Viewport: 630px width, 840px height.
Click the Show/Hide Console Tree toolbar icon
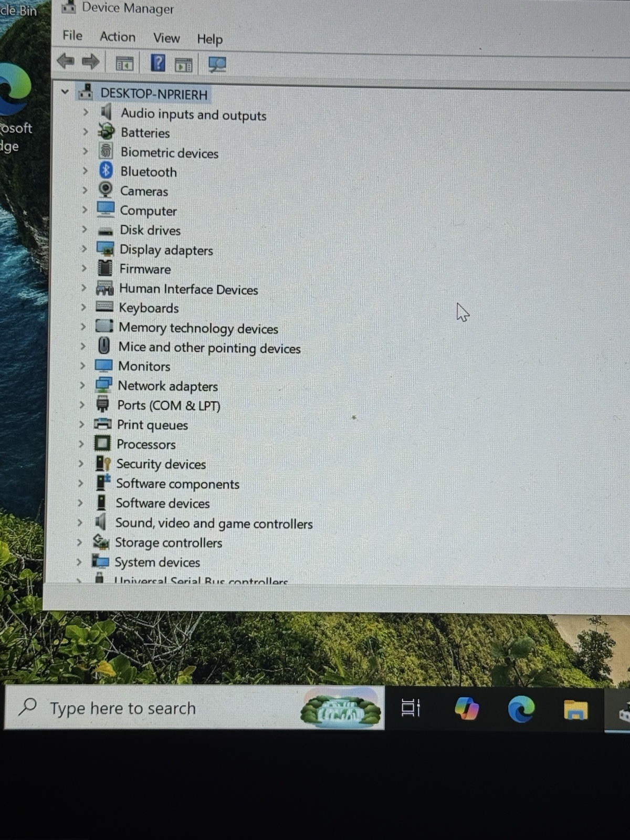[124, 64]
